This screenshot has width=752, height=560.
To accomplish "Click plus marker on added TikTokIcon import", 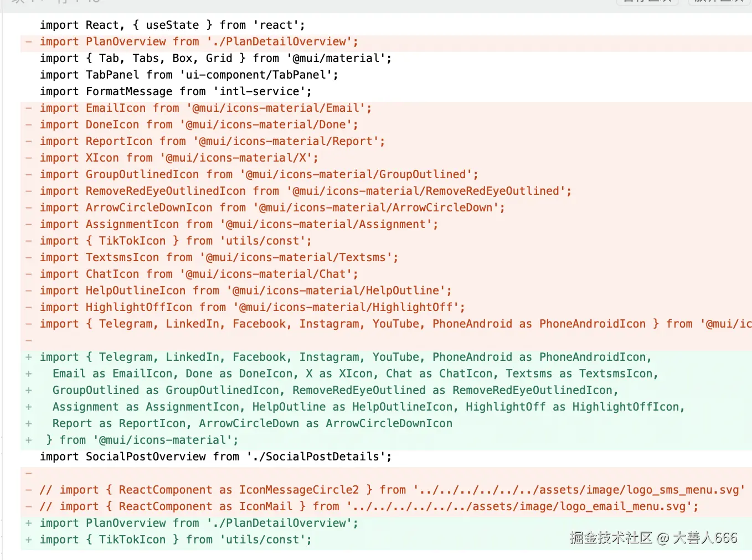I will click(x=28, y=540).
